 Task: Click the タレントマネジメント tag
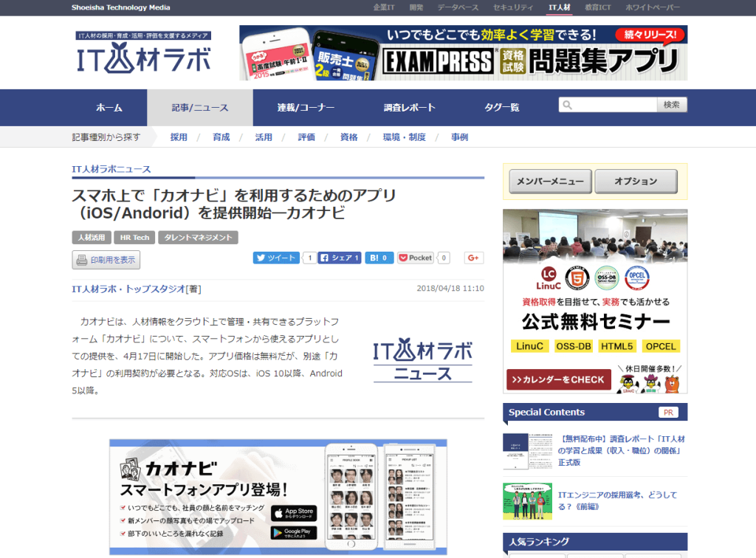tap(198, 238)
